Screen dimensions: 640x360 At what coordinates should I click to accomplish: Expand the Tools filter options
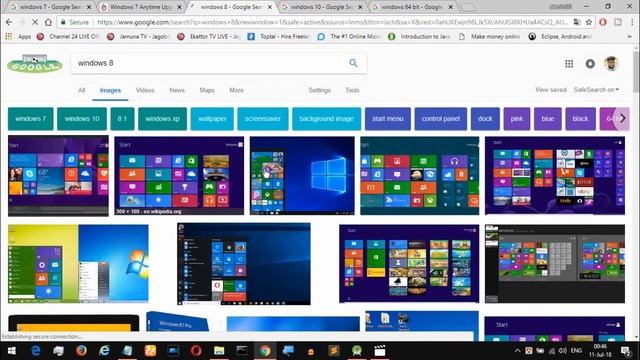[x=352, y=90]
